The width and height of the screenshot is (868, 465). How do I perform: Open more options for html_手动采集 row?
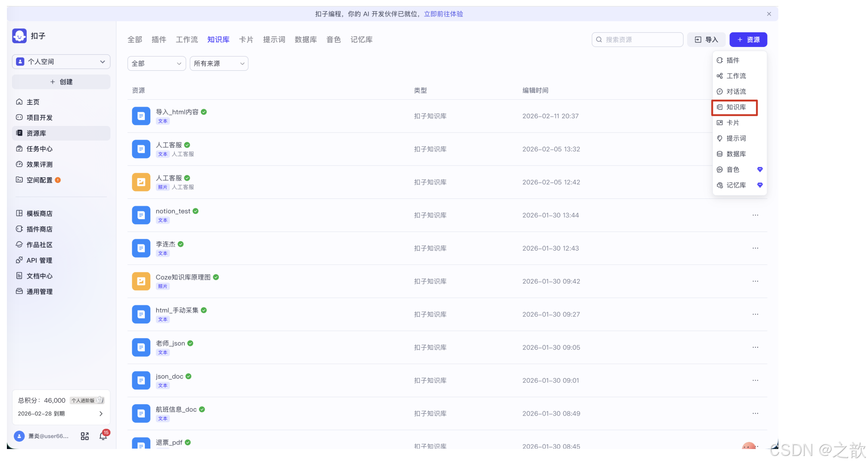[755, 314]
